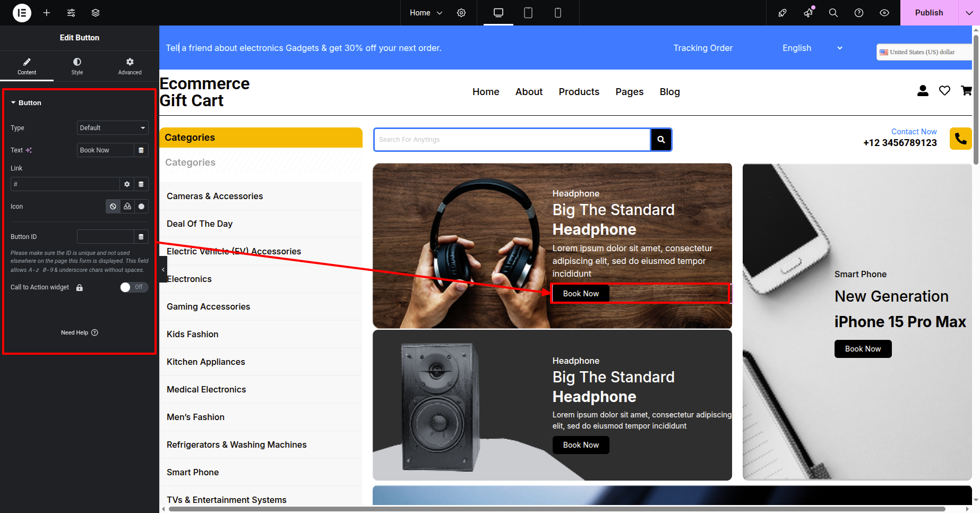The width and height of the screenshot is (980, 513).
Task: Open Cameras & Accessories category
Action: 215,196
